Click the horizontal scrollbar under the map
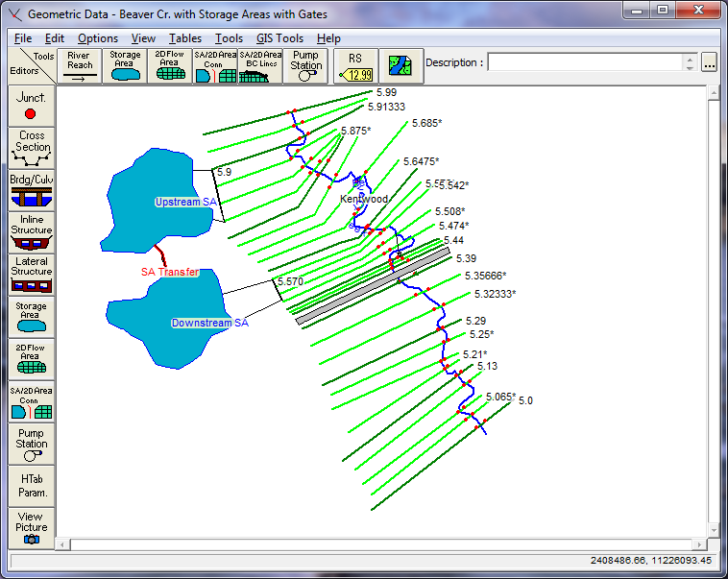This screenshot has height=579, width=728. 384,544
